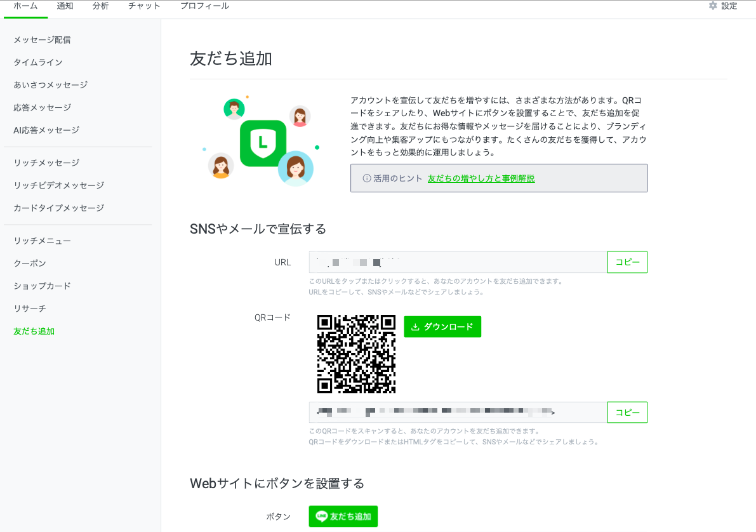Go to リッチメニュー
Screen dimensions: 756x532
tap(42, 241)
